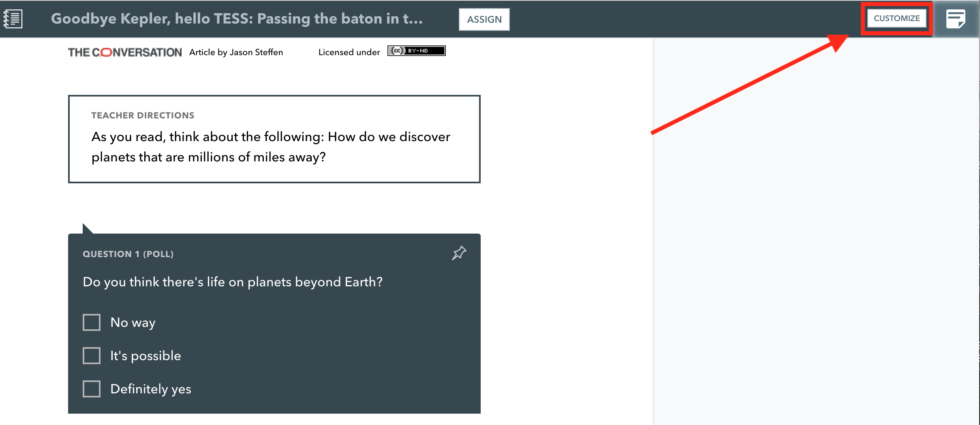Image resolution: width=980 pixels, height=425 pixels.
Task: Select the article title in the header bar
Action: (x=237, y=18)
